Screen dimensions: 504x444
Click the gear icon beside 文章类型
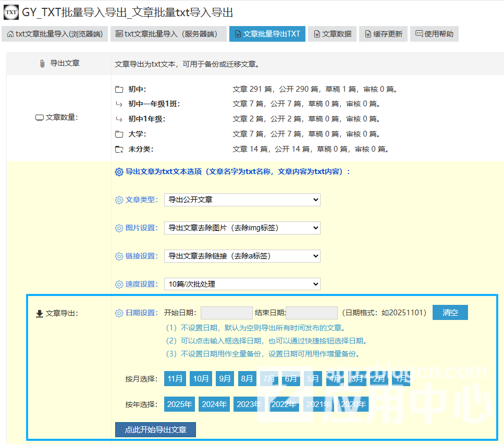pos(119,200)
